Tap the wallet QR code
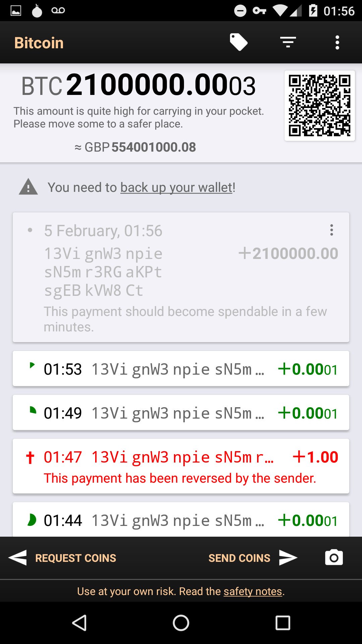 click(319, 105)
